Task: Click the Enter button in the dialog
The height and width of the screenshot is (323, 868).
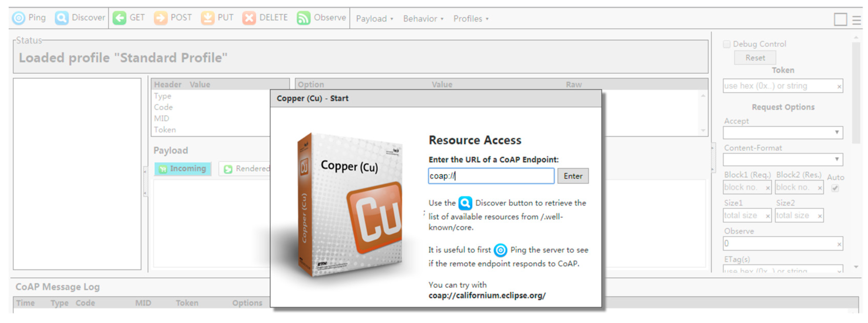Action: [573, 176]
